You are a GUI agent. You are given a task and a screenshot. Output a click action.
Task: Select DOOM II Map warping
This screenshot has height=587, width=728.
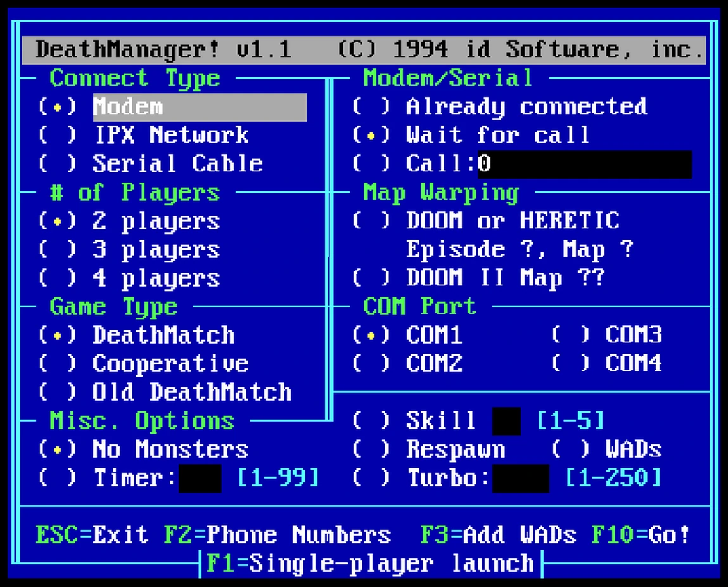[x=478, y=278]
